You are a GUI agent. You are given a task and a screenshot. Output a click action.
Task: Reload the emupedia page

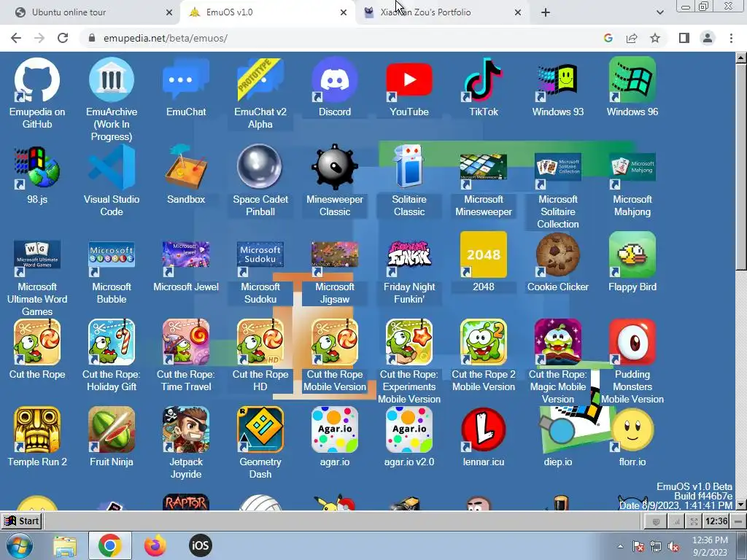tap(63, 38)
